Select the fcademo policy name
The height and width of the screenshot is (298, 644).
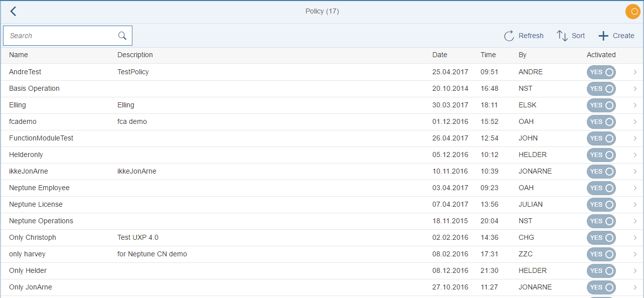pos(23,121)
